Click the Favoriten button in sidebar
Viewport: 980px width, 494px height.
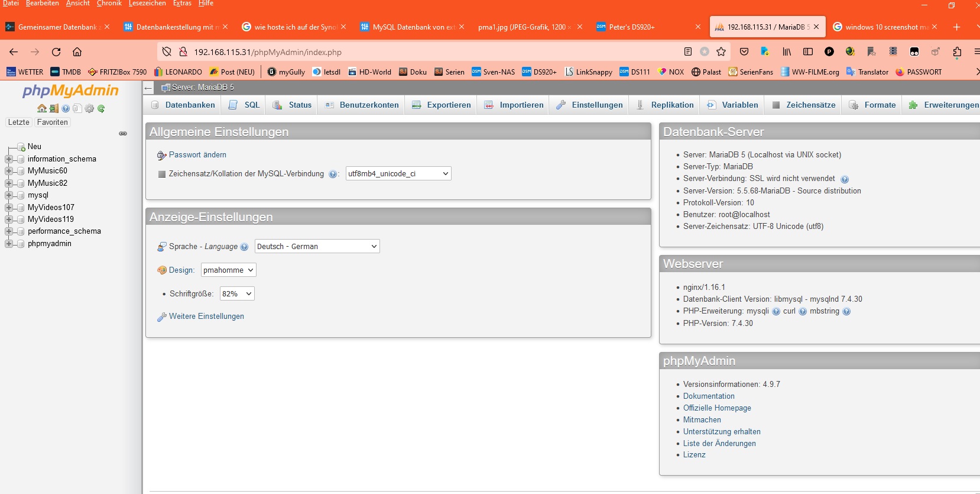point(52,122)
